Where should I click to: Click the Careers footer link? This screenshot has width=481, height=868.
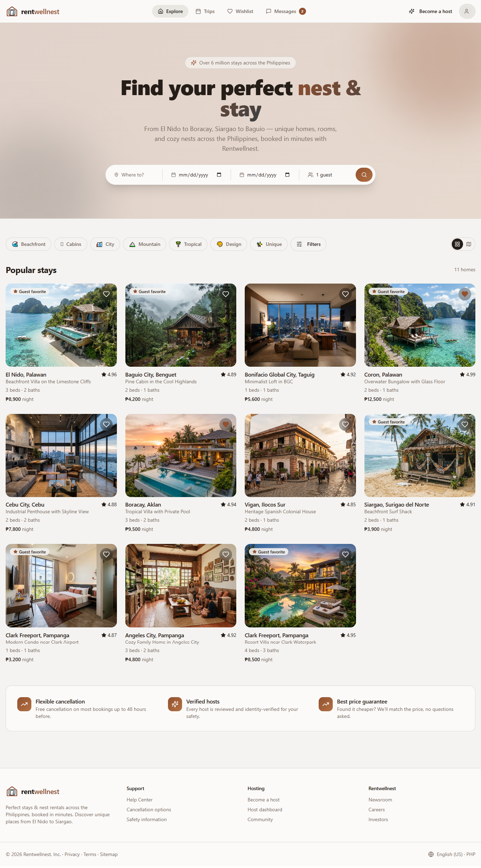tap(376, 810)
